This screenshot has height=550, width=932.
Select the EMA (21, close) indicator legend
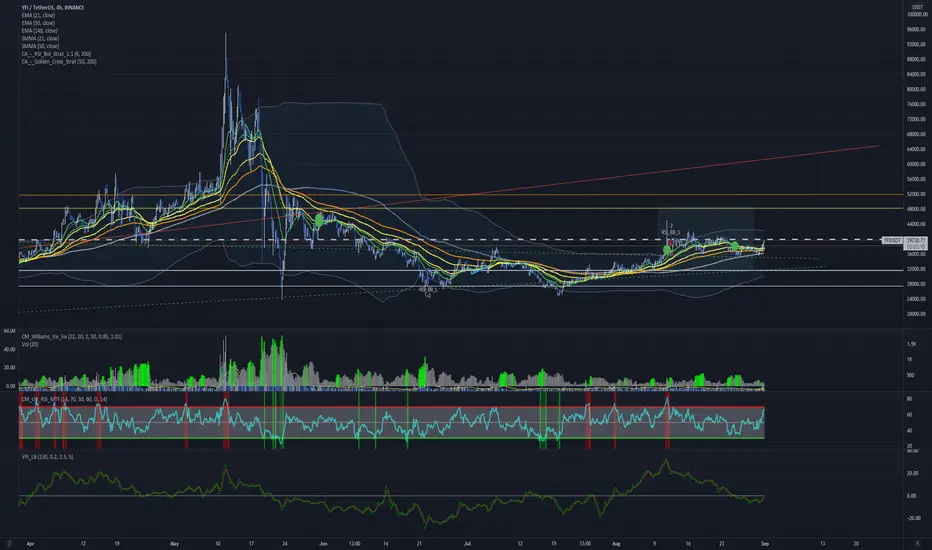pos(38,15)
